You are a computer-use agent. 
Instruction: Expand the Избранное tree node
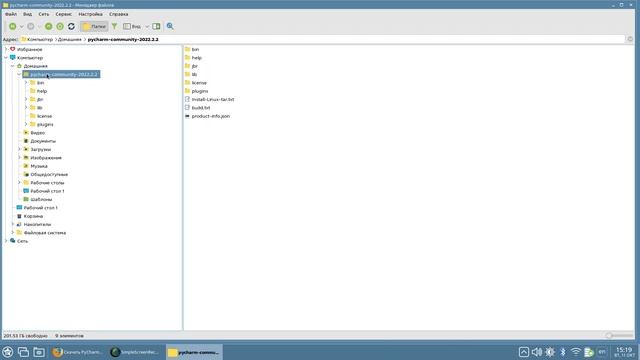point(6,49)
